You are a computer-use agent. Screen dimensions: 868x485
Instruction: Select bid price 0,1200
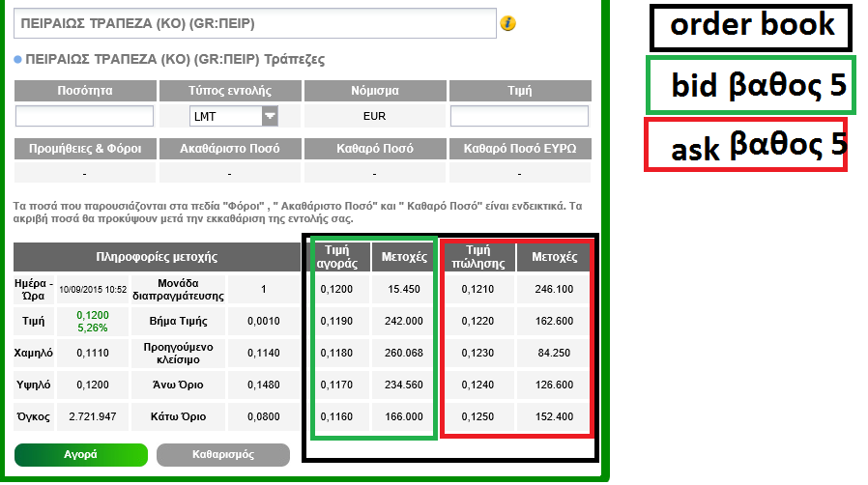click(x=336, y=289)
